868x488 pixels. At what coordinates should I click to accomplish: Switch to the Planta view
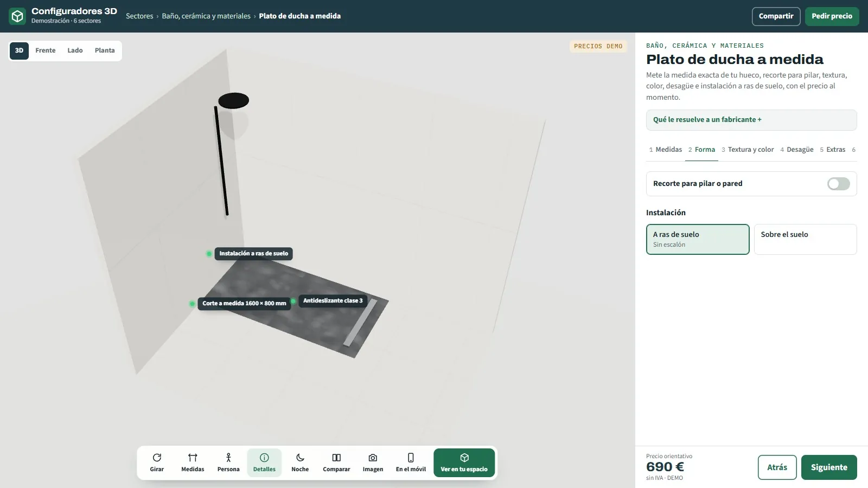(105, 50)
